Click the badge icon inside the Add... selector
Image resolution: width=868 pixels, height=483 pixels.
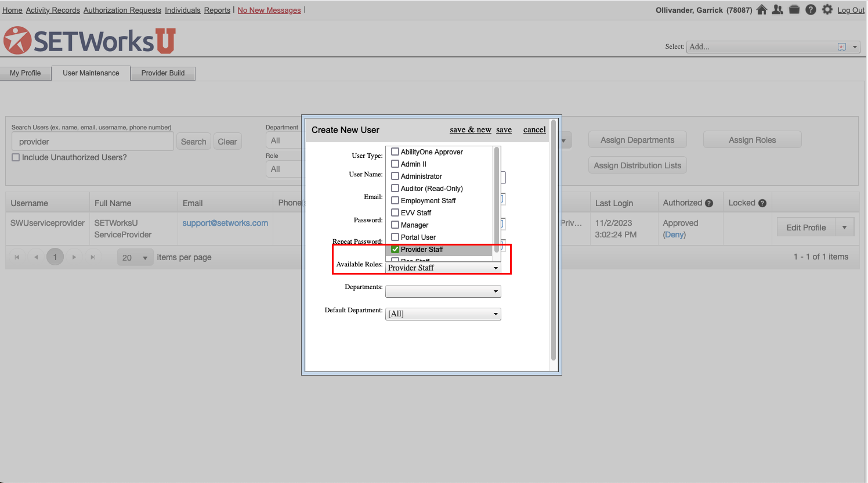tap(842, 47)
